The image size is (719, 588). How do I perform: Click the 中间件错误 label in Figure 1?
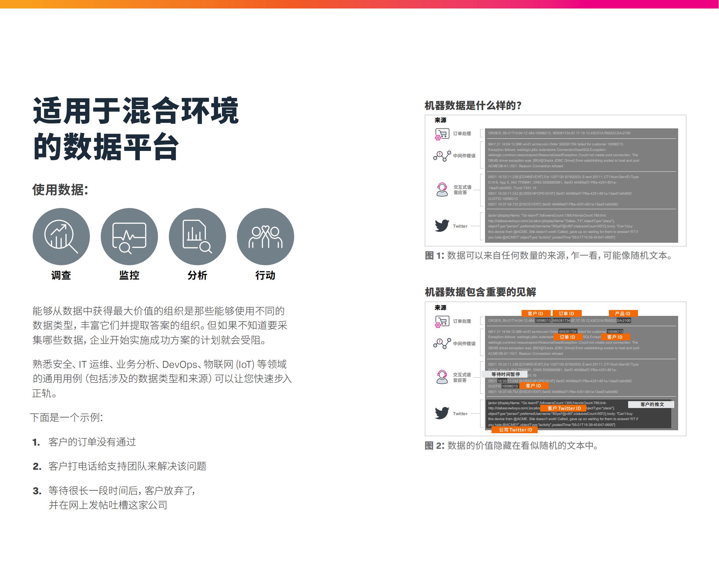tap(464, 156)
